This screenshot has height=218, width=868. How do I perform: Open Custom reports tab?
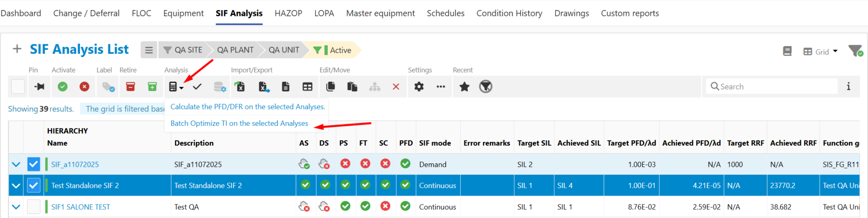click(630, 13)
